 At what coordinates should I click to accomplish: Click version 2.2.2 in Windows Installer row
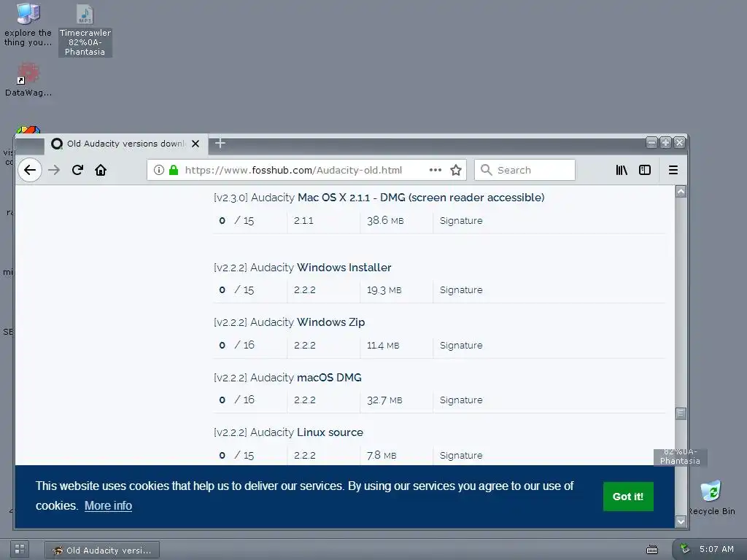[305, 290]
